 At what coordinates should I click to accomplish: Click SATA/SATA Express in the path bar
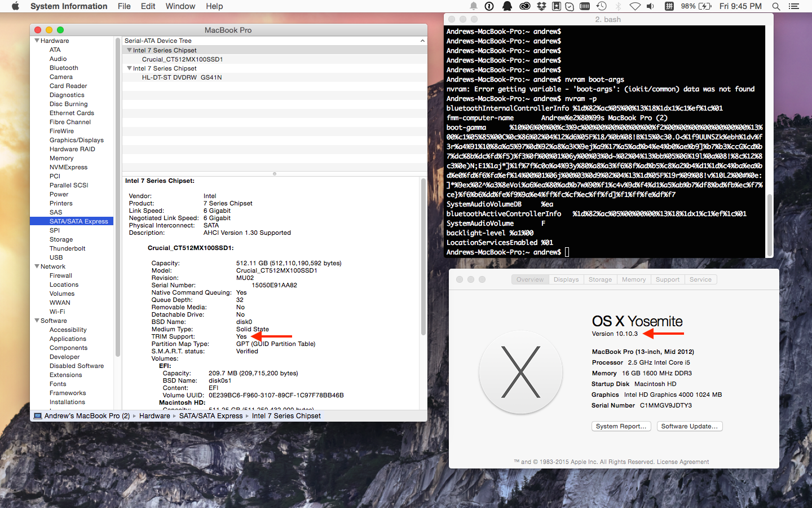[211, 416]
